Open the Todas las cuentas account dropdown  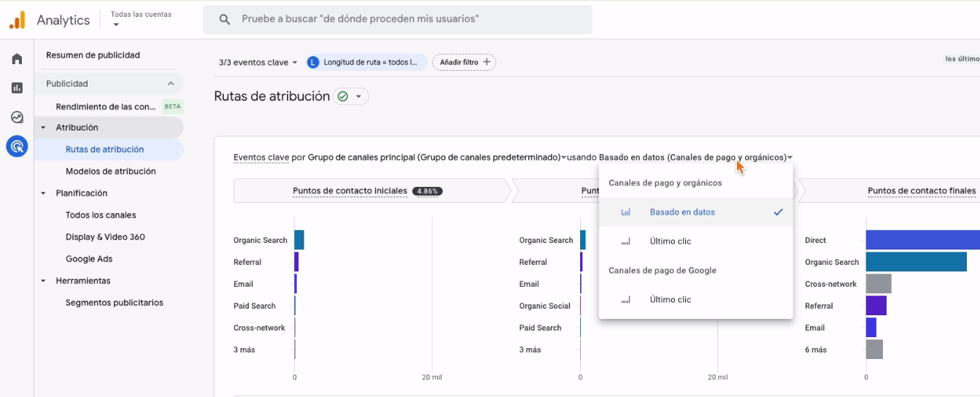[141, 19]
